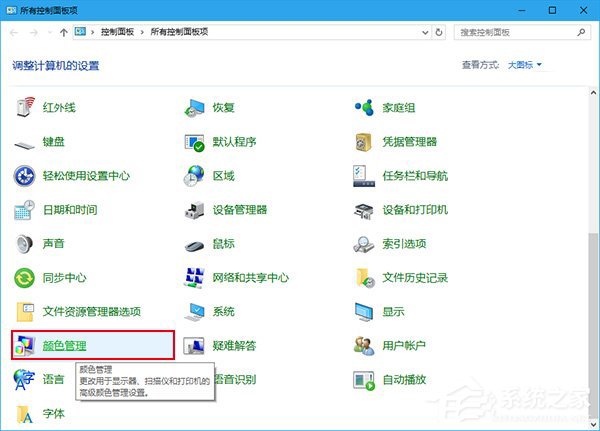The width and height of the screenshot is (600, 431).
Task: Click the 系统 system computer icon
Action: coord(194,312)
